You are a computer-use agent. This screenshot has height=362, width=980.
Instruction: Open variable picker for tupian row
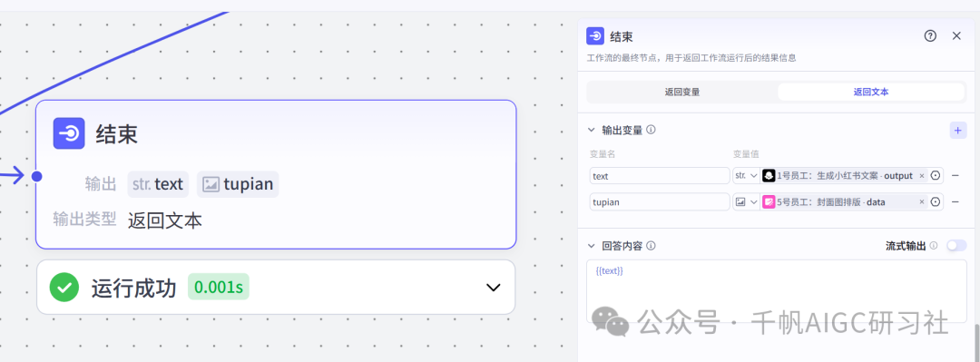[936, 202]
